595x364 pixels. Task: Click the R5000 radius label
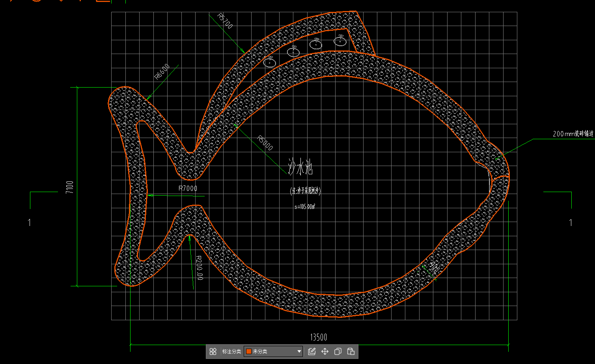265,143
